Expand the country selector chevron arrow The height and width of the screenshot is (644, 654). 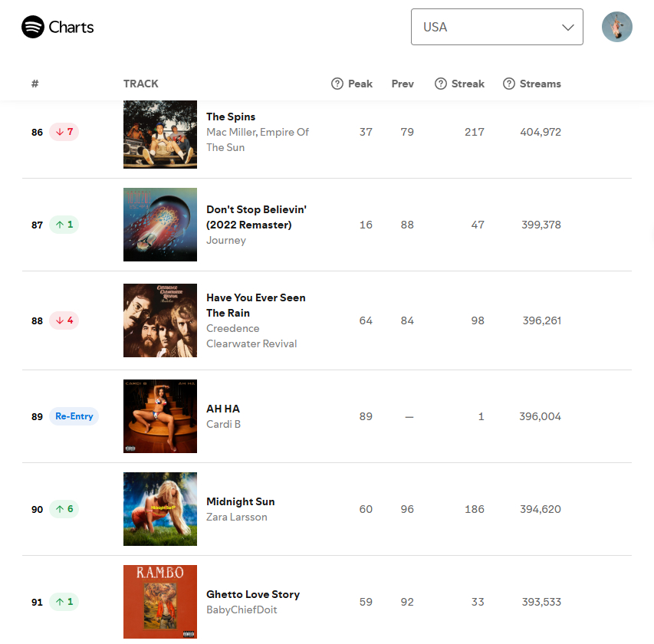[567, 28]
